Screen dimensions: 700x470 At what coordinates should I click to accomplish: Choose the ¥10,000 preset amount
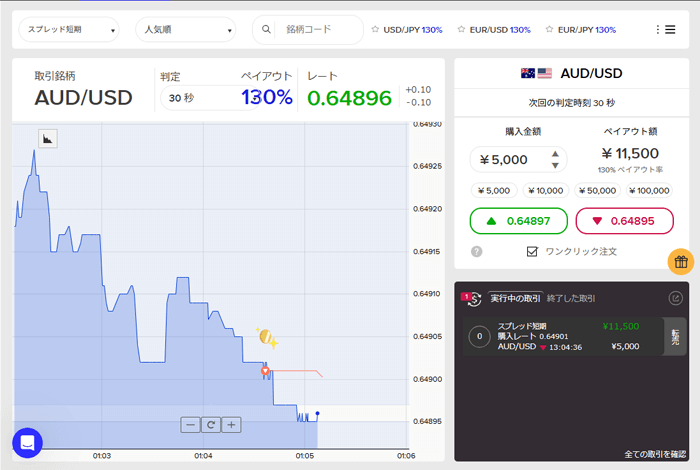point(546,191)
